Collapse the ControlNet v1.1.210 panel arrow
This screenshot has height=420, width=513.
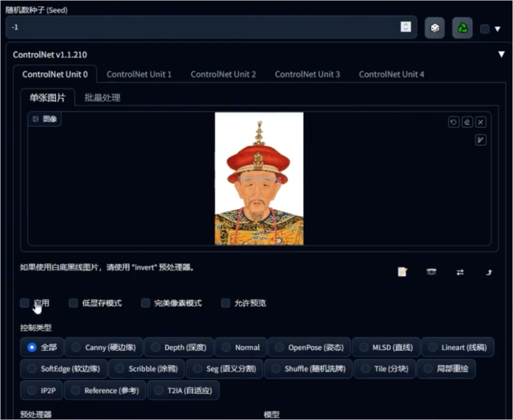click(x=501, y=54)
